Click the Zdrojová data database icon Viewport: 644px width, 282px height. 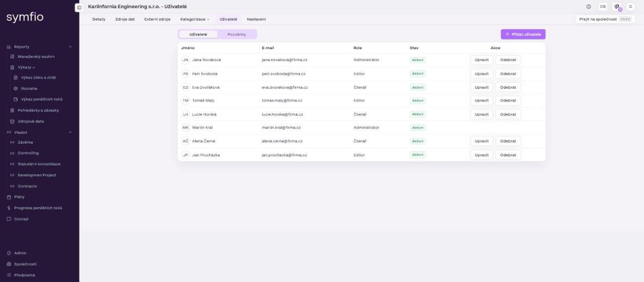pos(12,121)
